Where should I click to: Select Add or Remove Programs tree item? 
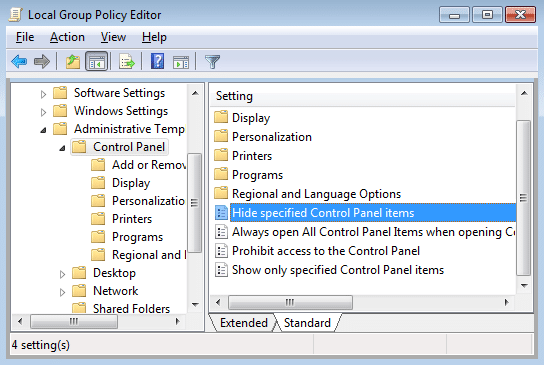coord(149,165)
